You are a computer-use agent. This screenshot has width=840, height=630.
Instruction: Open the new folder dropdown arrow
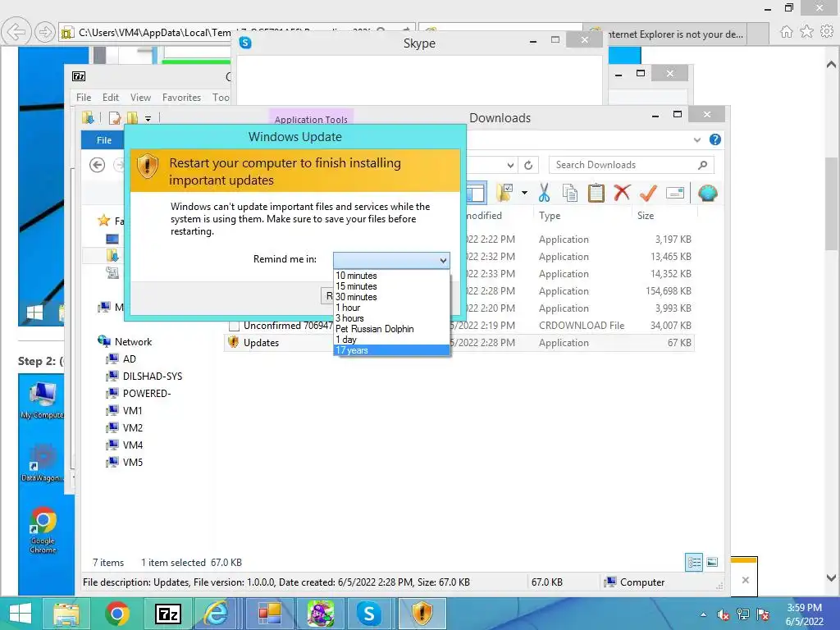click(x=524, y=193)
